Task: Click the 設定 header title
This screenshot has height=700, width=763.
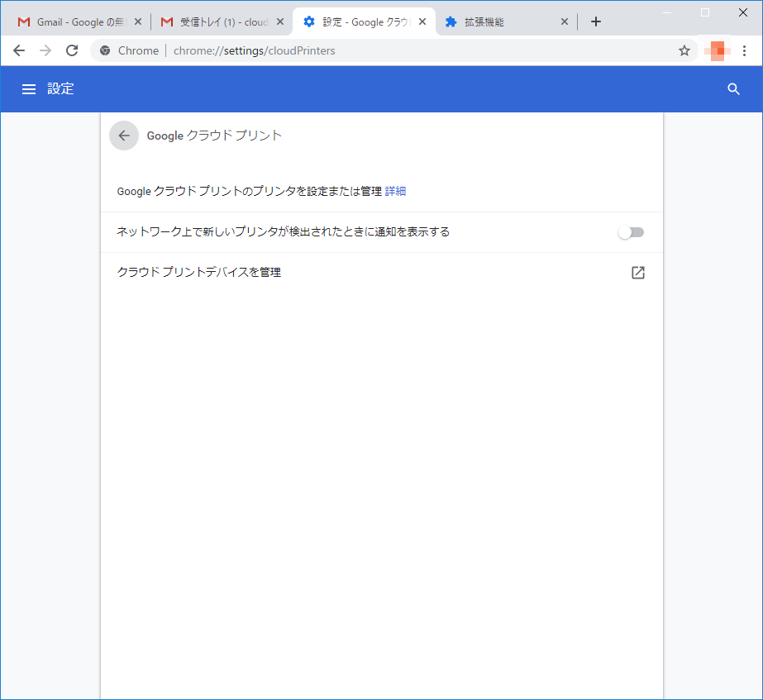Action: [x=60, y=89]
